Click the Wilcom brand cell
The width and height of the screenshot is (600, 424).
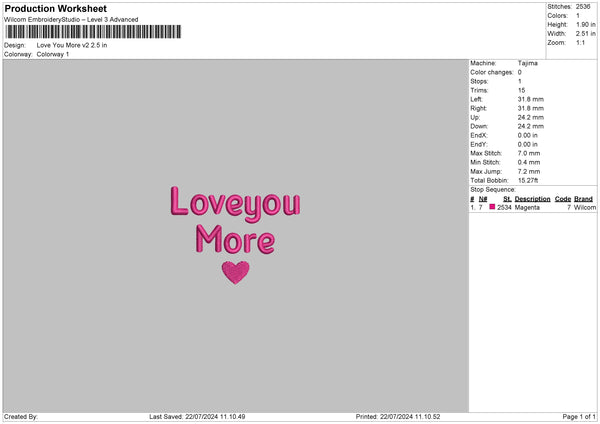point(585,207)
